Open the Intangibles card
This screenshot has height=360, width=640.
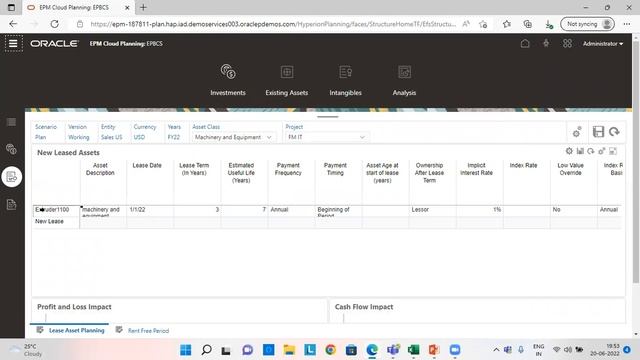point(345,80)
